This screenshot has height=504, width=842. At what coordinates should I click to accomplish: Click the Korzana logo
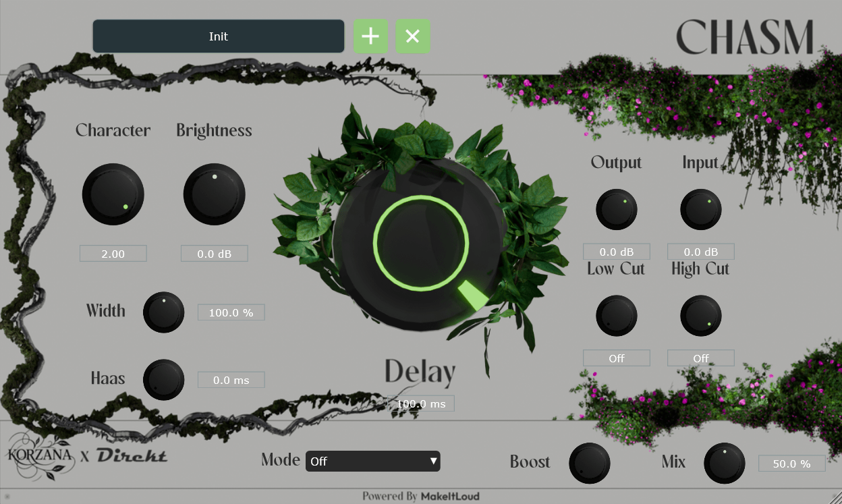[42, 454]
